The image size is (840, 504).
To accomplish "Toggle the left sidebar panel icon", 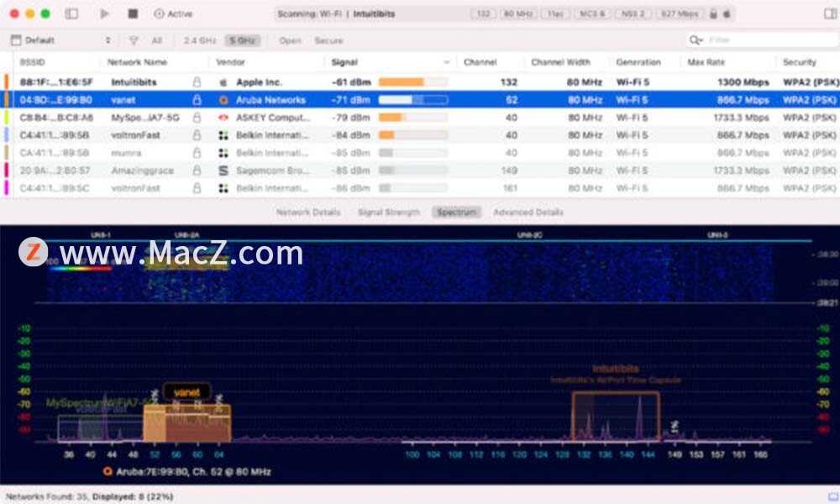I will (71, 14).
